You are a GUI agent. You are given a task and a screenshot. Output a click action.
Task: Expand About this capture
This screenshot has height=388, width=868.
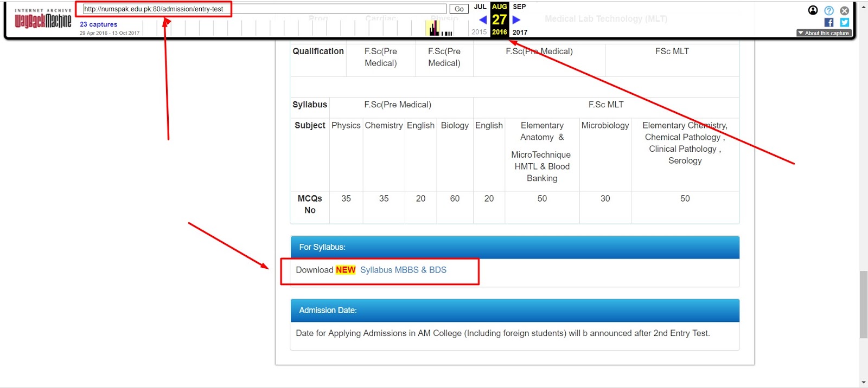[x=824, y=33]
